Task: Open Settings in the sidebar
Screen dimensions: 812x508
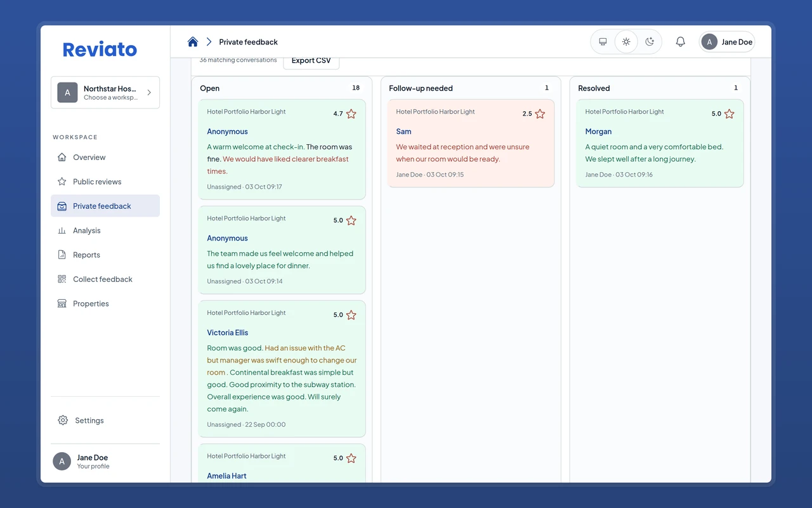Action: [x=105, y=420]
